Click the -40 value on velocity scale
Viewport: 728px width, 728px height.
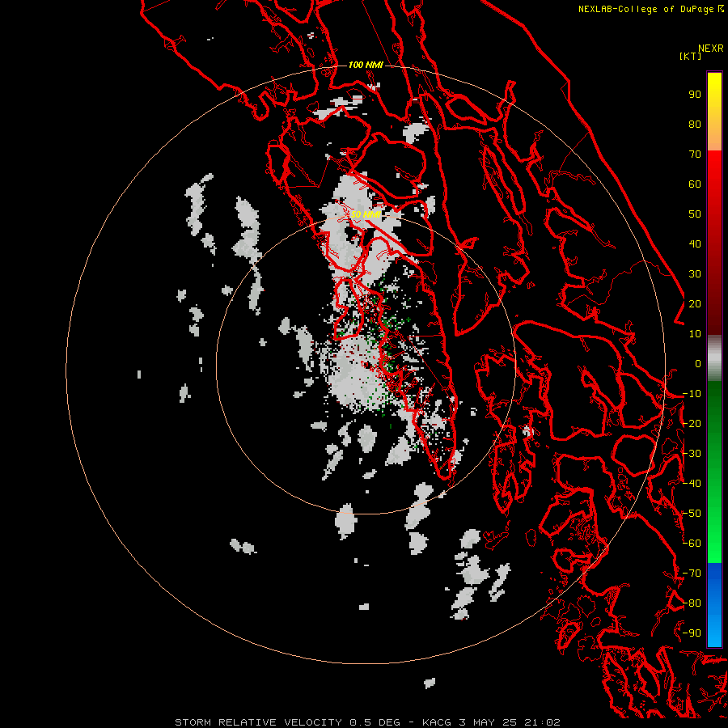click(x=692, y=484)
